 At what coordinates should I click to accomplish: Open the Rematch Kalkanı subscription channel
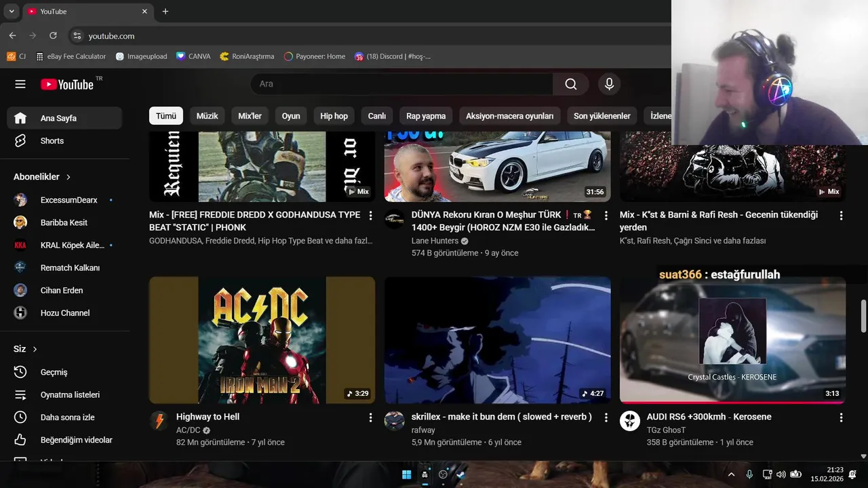coord(64,268)
